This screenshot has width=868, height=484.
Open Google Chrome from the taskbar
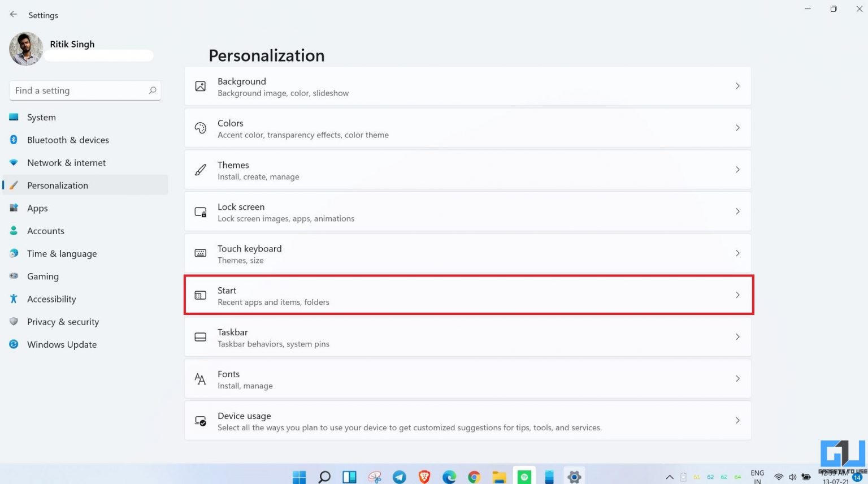(474, 477)
